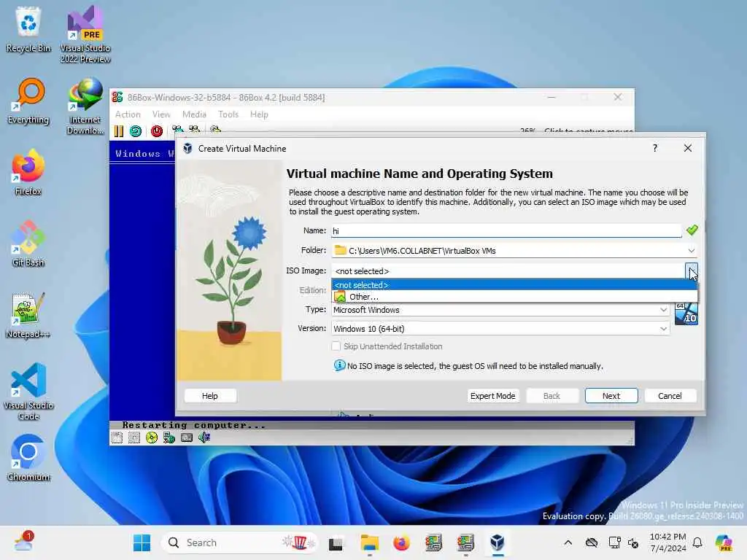Select the Notepad++ desktop shortcut
Viewport: 747px width, 560px height.
click(28, 315)
